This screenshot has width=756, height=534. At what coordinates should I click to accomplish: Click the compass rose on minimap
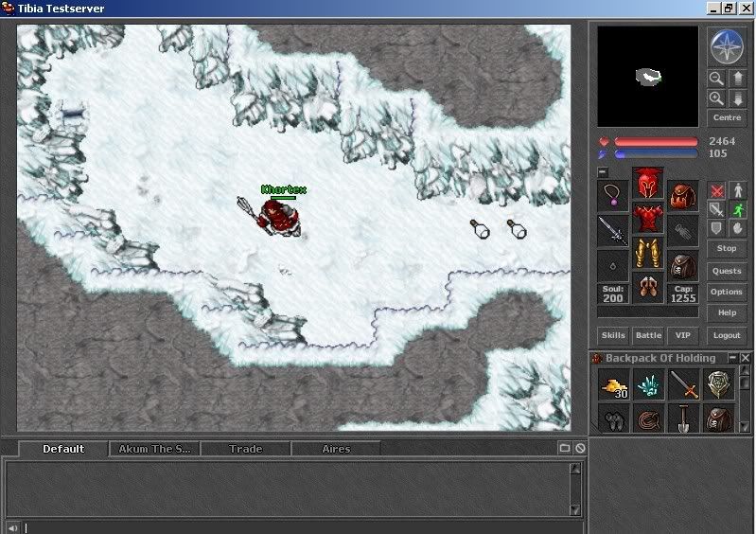(x=727, y=46)
